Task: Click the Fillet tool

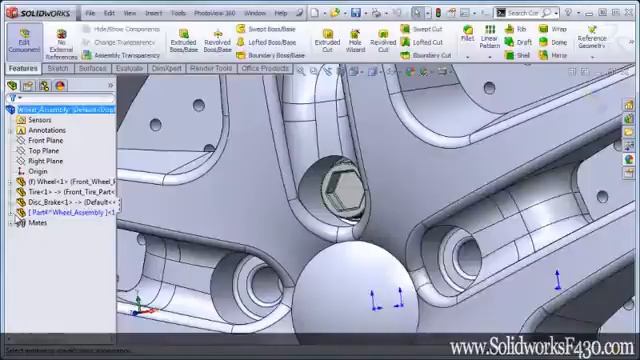Action: point(467,33)
